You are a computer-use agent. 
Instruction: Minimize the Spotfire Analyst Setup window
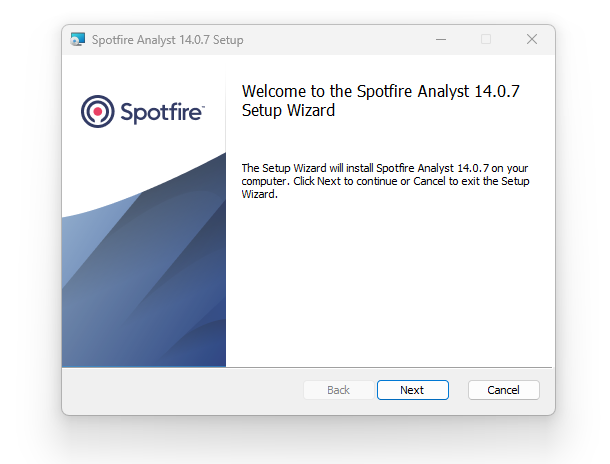coord(441,39)
